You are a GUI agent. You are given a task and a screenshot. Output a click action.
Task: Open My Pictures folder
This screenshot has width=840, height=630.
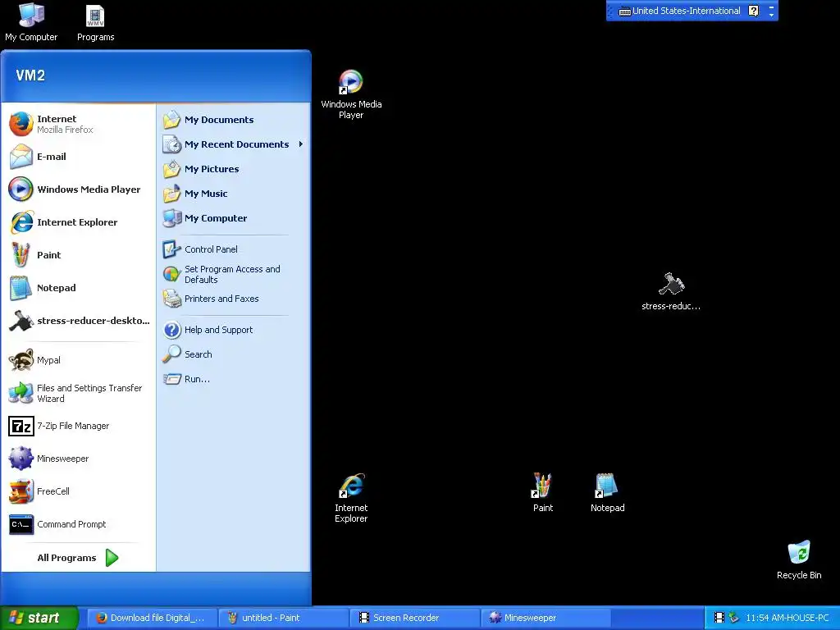click(x=233, y=169)
